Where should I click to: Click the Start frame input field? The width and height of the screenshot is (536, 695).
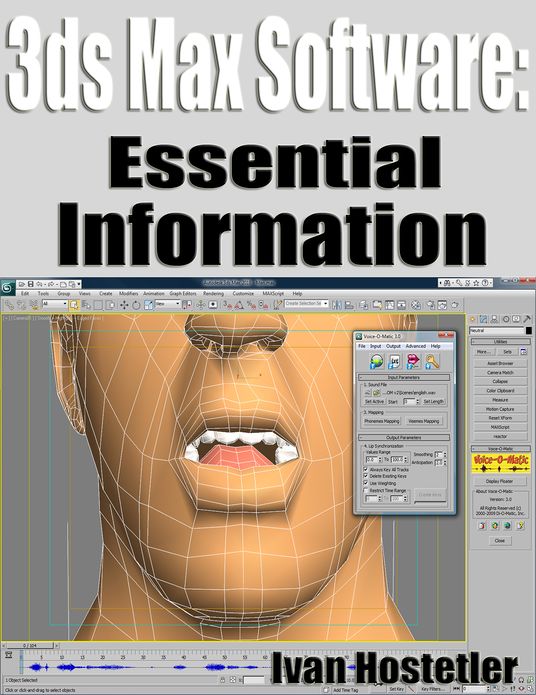pos(409,402)
